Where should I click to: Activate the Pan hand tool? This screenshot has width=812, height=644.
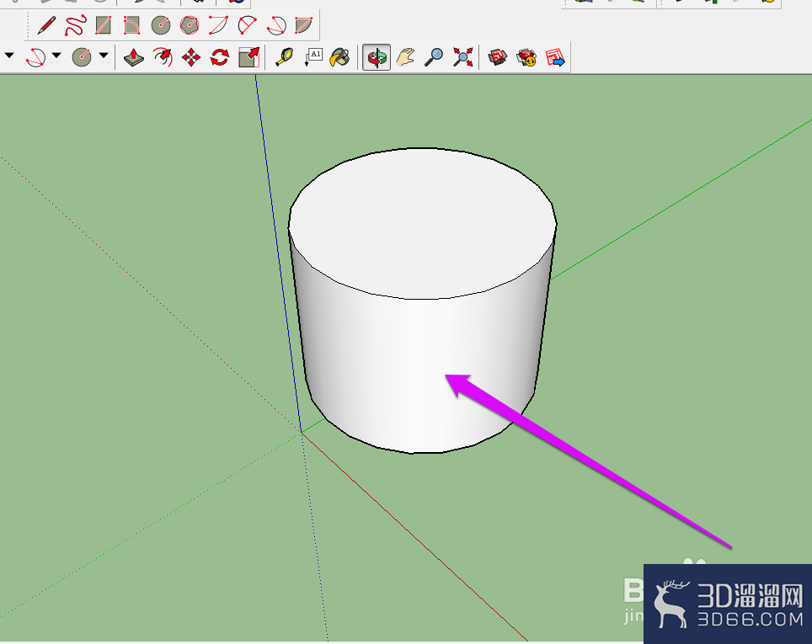coord(405,57)
